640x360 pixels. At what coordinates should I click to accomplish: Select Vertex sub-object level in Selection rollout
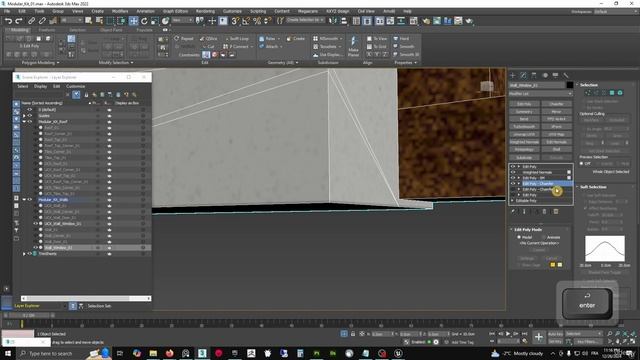588,93
